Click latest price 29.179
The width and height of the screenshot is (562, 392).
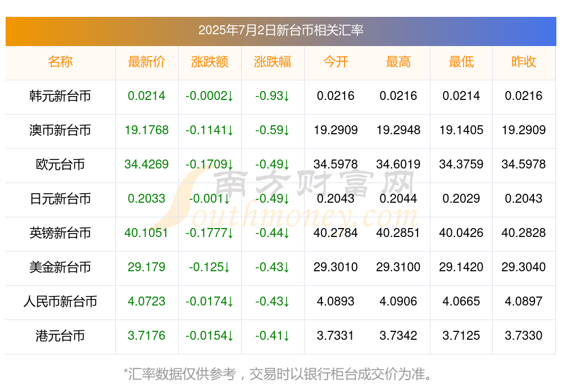[x=147, y=267]
